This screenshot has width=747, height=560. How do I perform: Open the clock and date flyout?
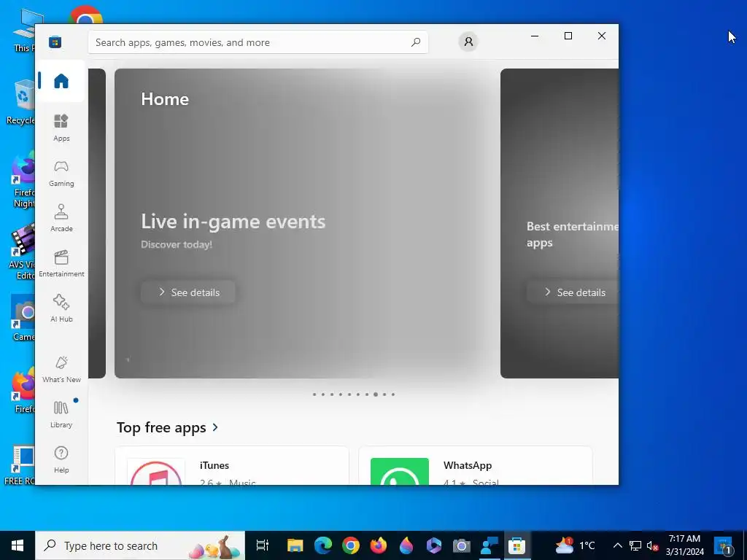click(x=684, y=545)
